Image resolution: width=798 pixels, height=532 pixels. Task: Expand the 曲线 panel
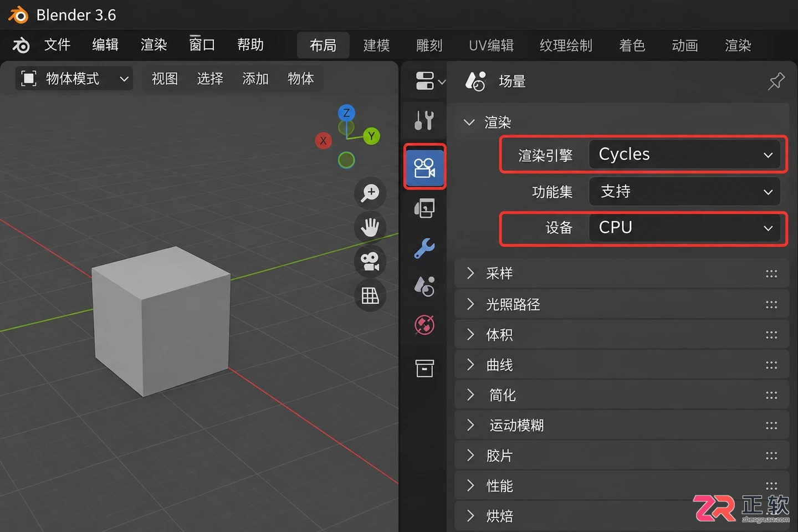[621, 365]
